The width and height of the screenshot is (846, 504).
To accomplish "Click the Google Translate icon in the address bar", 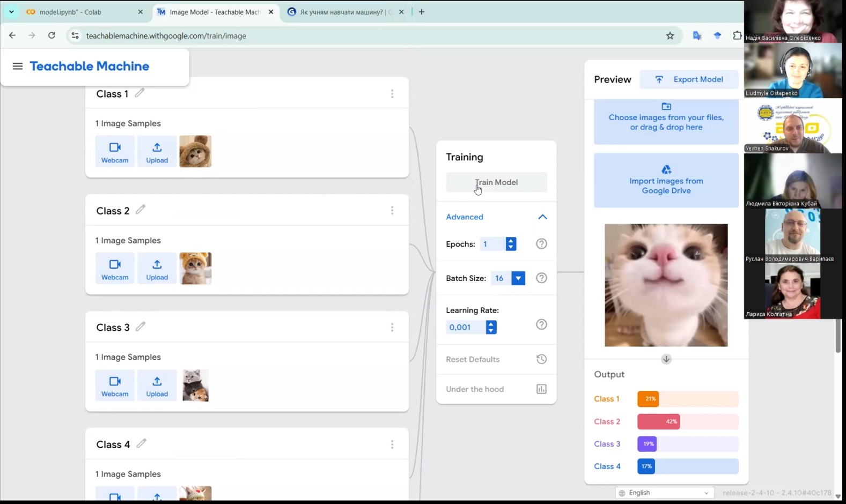I will coord(697,36).
